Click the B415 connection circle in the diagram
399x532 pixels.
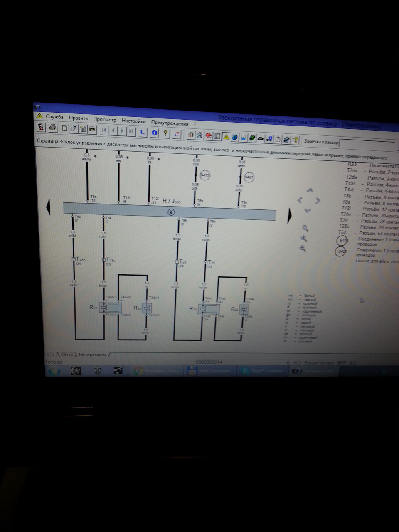click(205, 175)
